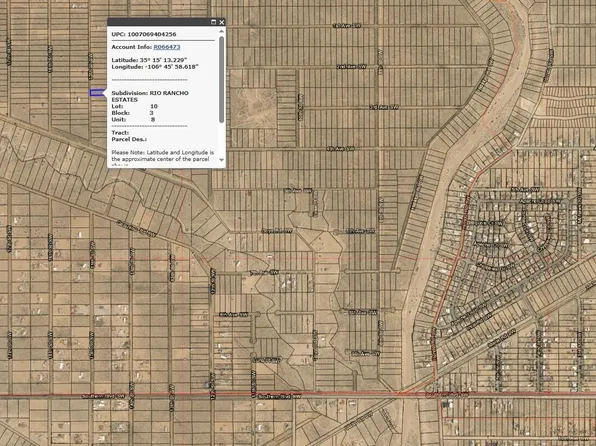Select the blue highlighted parcel on map
The height and width of the screenshot is (446, 596).
(x=97, y=92)
